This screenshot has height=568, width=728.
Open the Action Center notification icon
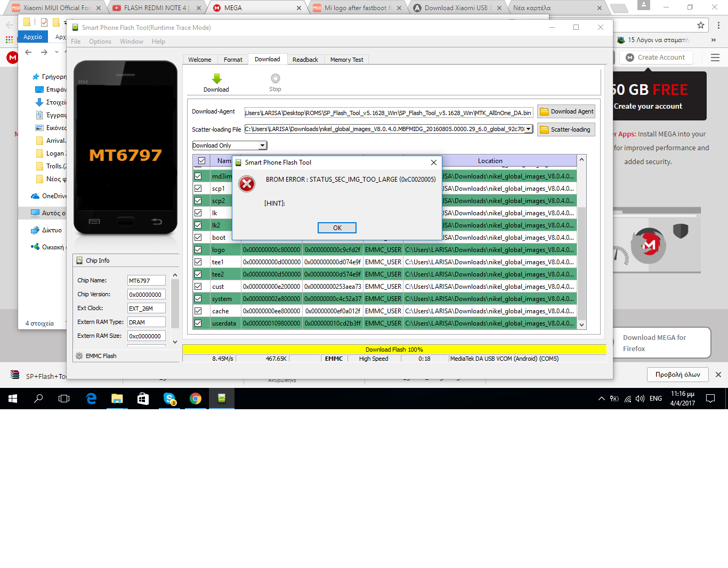pyautogui.click(x=710, y=399)
